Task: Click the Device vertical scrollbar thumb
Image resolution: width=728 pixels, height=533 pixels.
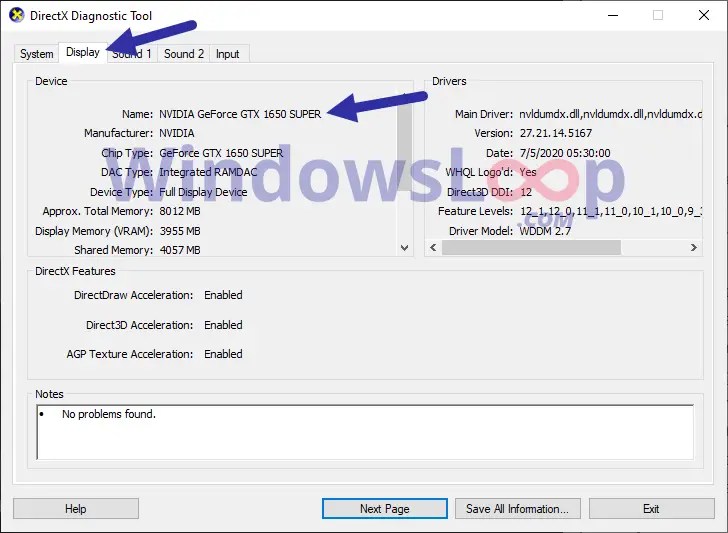Action: click(x=404, y=146)
